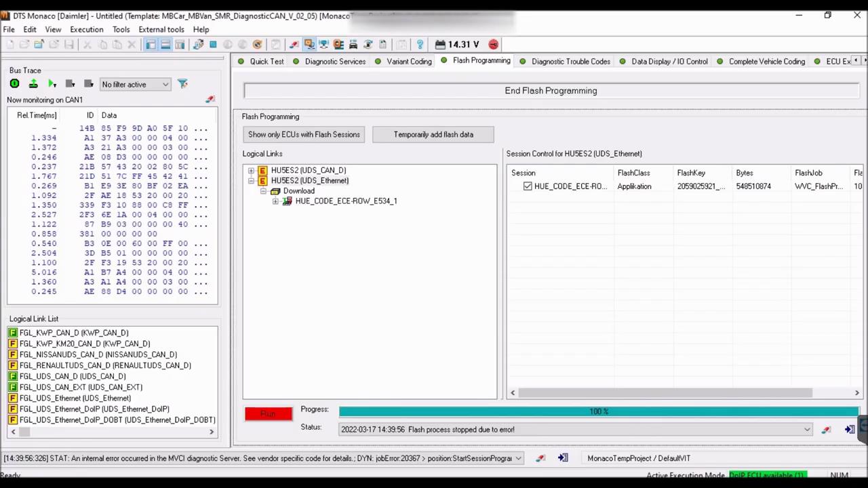Viewport: 868px width, 488px height.
Task: Click the Bus Trace green play icon
Action: (x=52, y=84)
